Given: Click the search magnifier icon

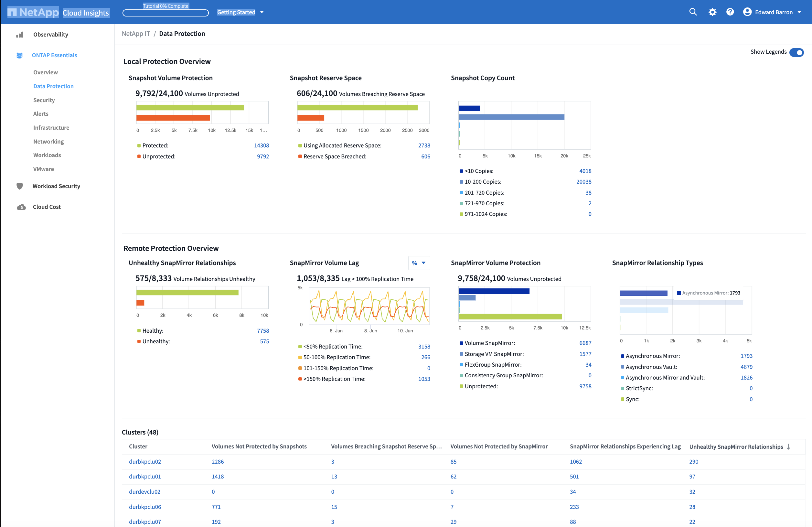Looking at the screenshot, I should point(693,12).
